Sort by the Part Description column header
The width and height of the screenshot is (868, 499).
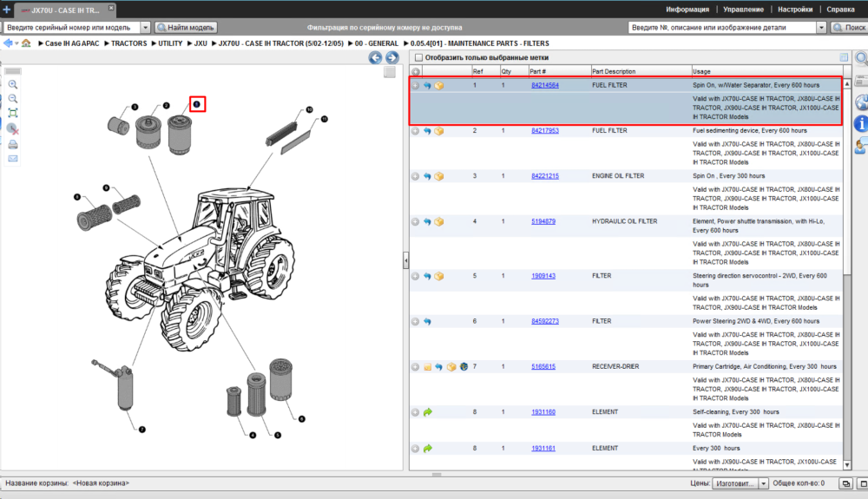pos(641,71)
